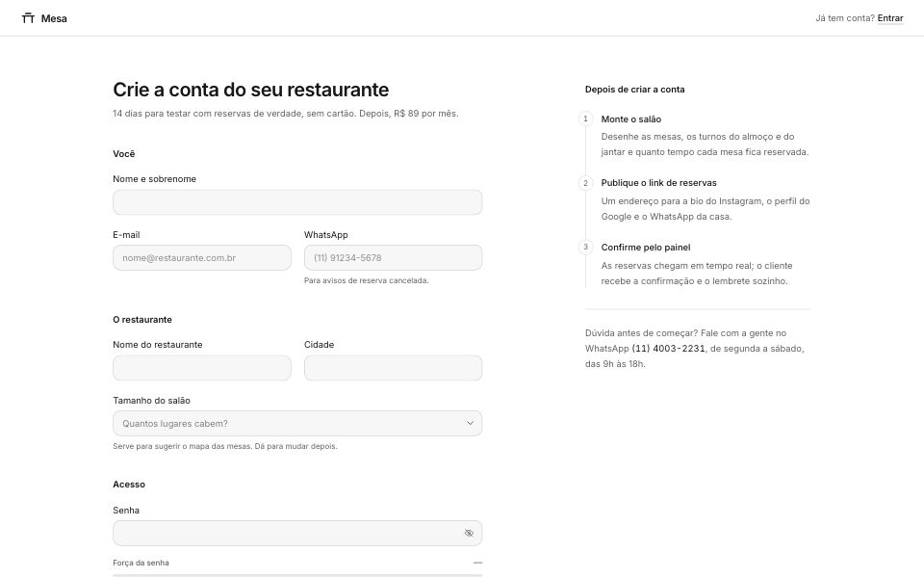The width and height of the screenshot is (924, 578).
Task: Click step 2 circle icon Publique o link
Action: 585,183
